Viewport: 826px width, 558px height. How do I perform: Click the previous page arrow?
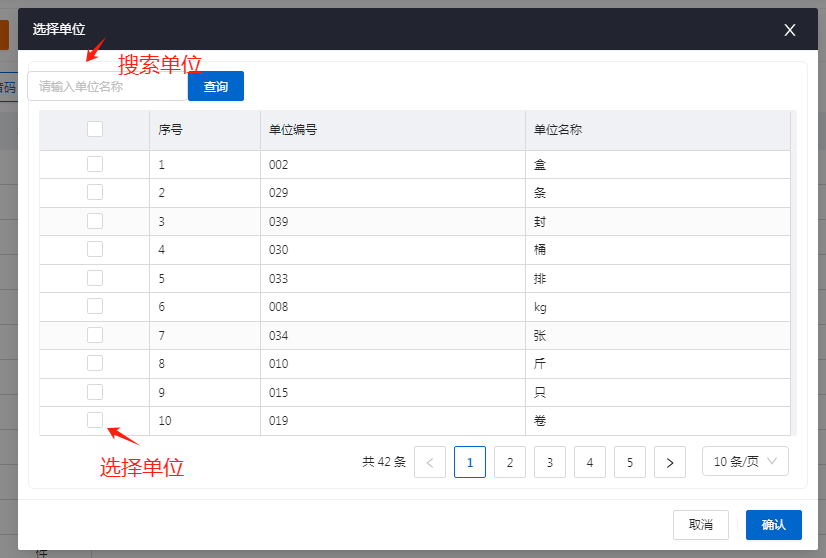430,462
